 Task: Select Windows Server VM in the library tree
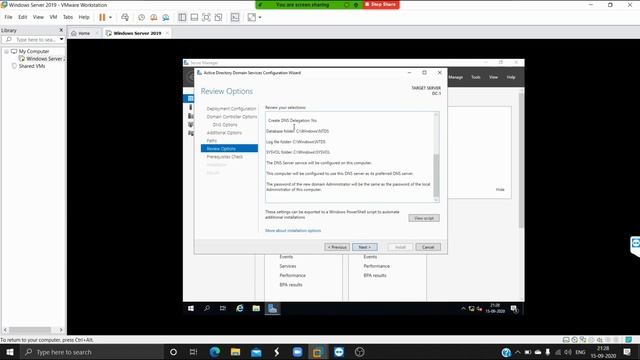[42, 59]
